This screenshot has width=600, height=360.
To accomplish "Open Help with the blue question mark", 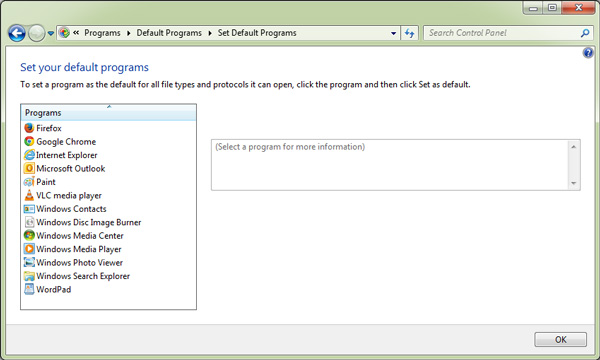I will (588, 53).
